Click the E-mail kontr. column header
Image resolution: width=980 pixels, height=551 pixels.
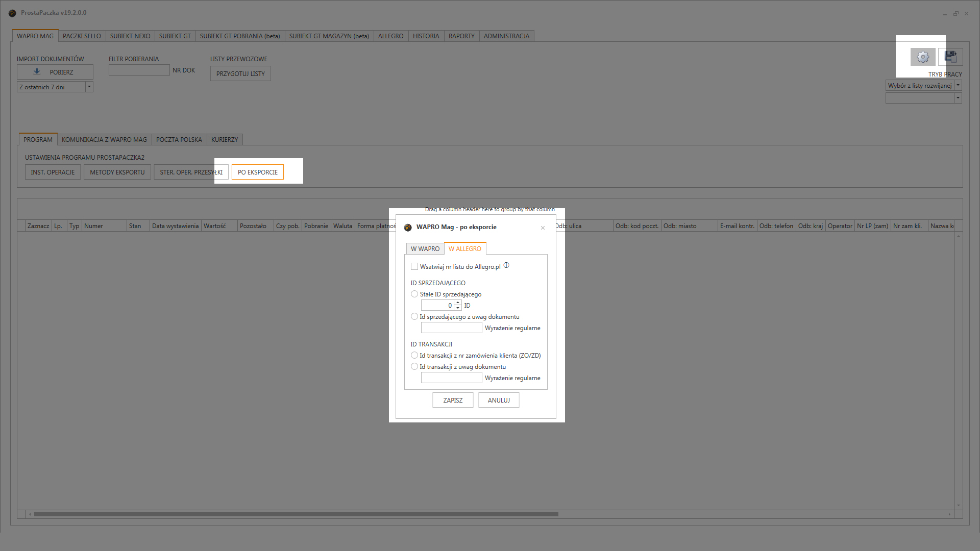(x=738, y=226)
